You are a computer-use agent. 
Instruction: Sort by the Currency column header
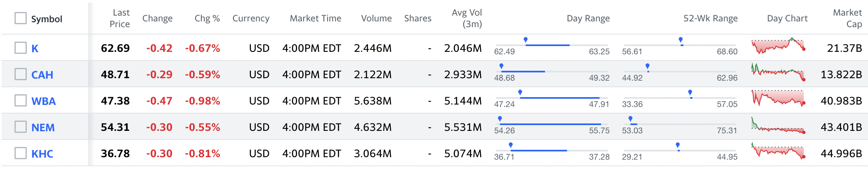[x=251, y=19]
